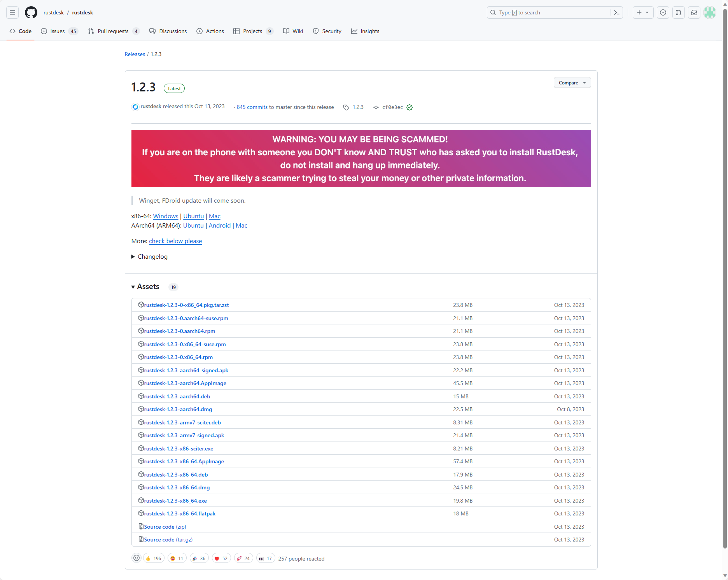
Task: Click the Releases breadcrumb link
Action: coord(135,54)
